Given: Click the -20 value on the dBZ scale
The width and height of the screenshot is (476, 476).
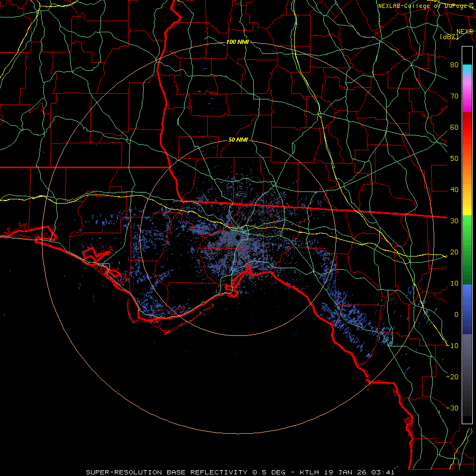Looking at the screenshot, I should coord(452,377).
